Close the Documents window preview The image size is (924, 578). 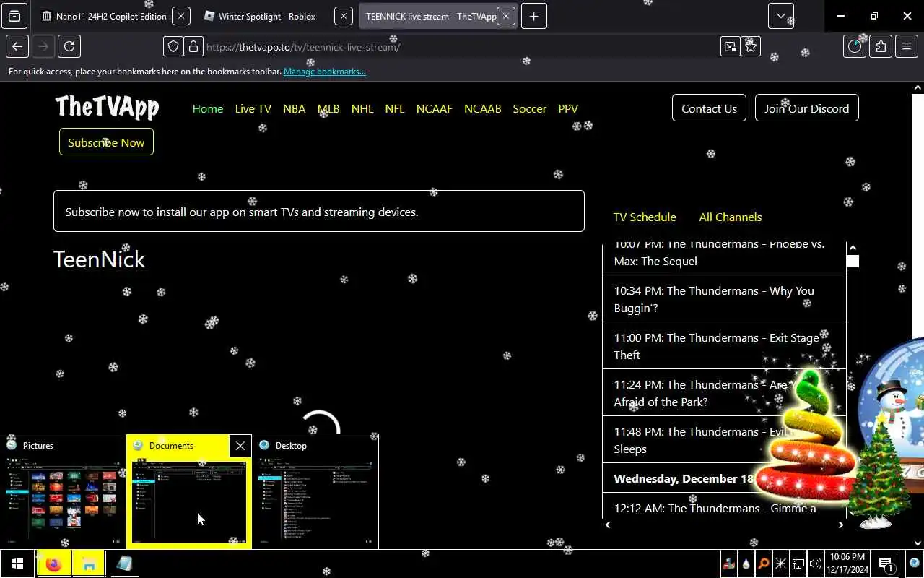click(240, 446)
